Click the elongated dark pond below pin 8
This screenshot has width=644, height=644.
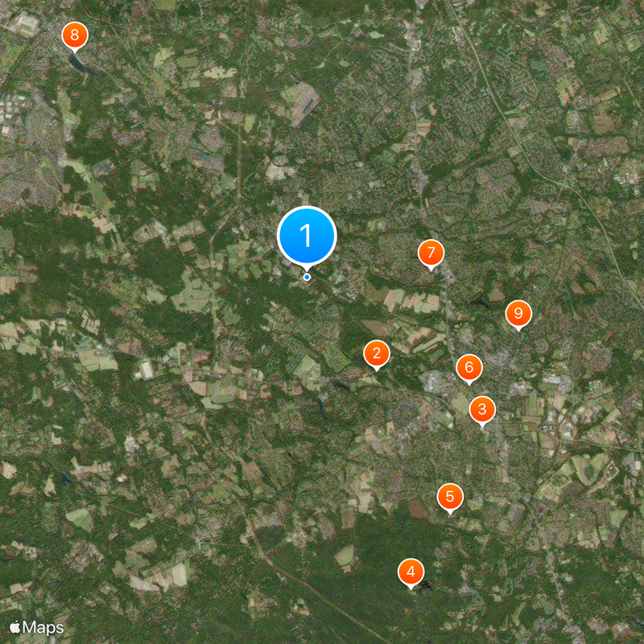click(79, 64)
